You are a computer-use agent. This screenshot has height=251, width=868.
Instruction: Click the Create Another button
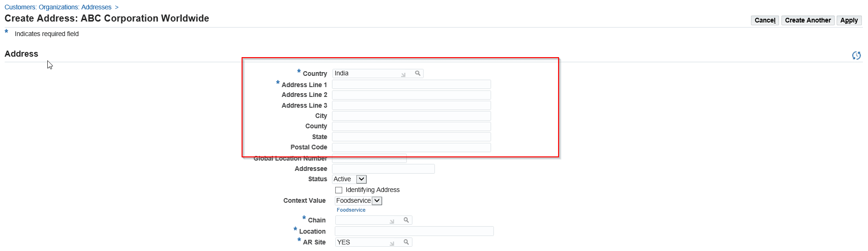pyautogui.click(x=808, y=20)
